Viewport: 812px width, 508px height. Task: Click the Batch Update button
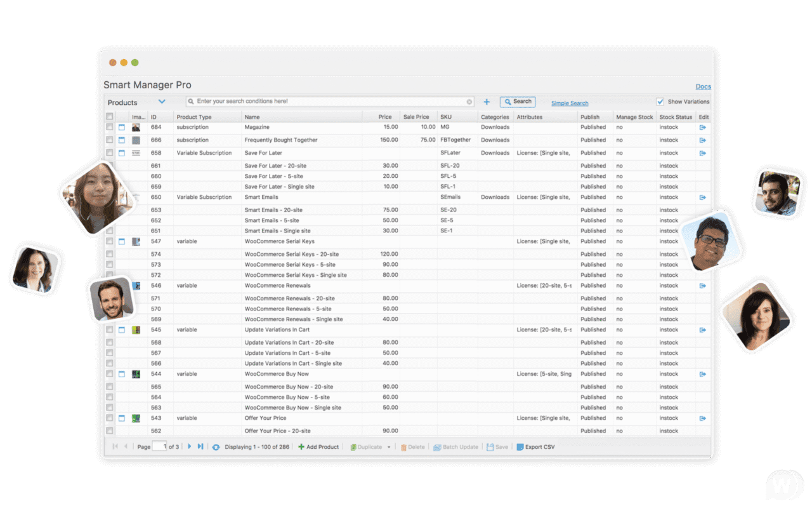coord(455,446)
